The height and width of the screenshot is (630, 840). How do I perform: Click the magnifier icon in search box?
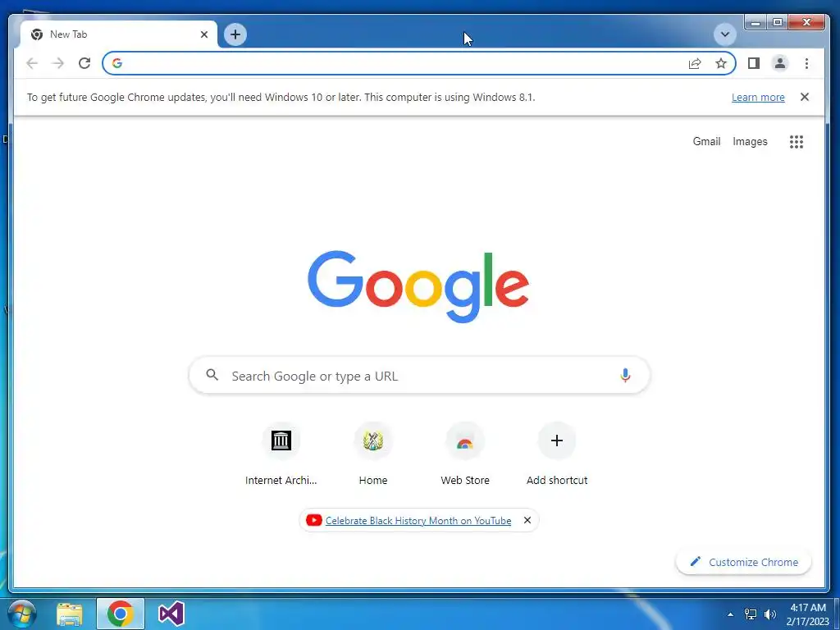click(x=212, y=375)
